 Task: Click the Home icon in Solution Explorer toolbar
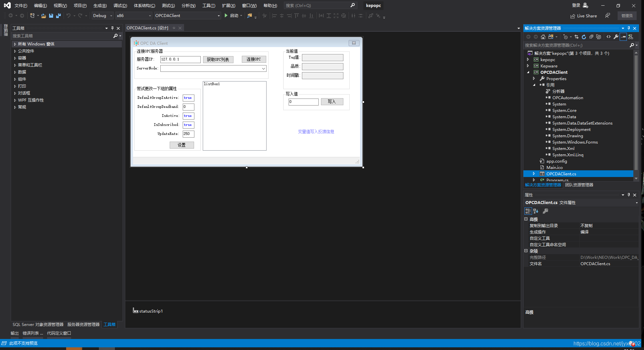(543, 37)
